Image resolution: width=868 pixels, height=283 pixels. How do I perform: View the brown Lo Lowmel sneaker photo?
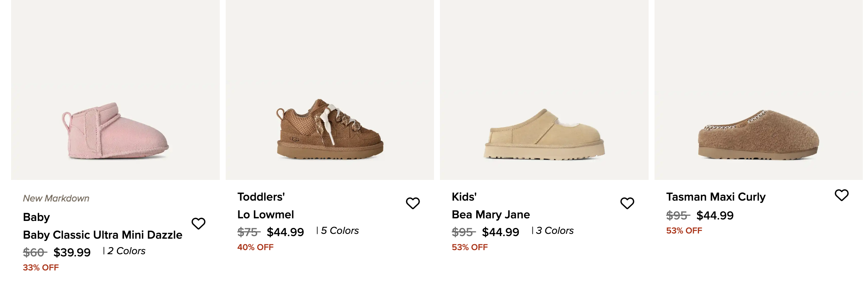pyautogui.click(x=330, y=129)
